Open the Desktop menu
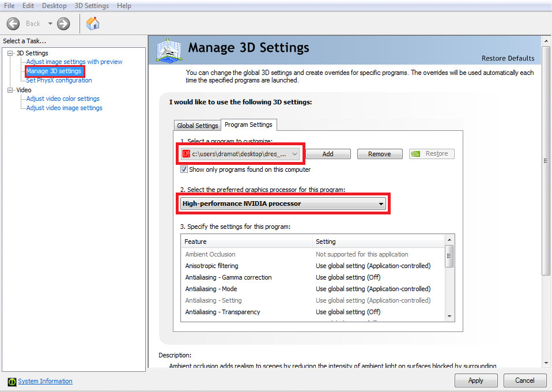This screenshot has height=392, width=552. click(x=54, y=6)
